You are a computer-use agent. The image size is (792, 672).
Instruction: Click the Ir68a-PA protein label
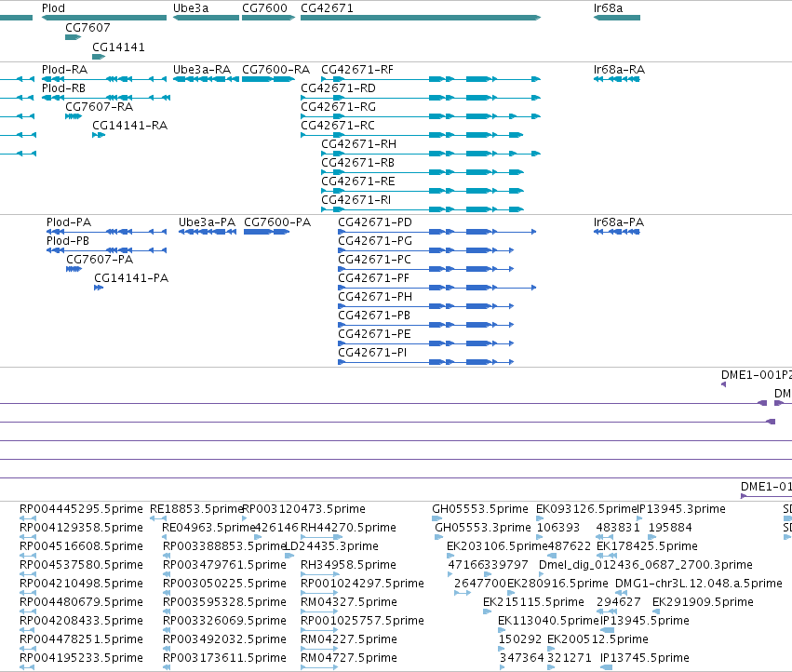618,222
